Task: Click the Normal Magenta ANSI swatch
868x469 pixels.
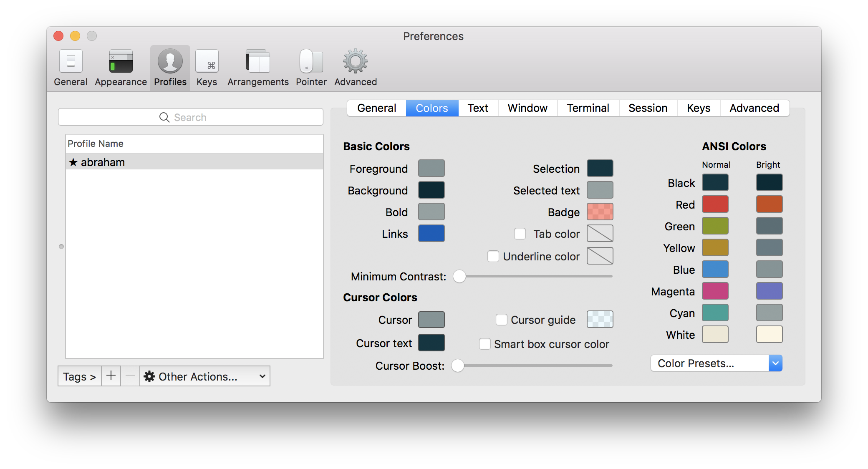Action: click(715, 291)
